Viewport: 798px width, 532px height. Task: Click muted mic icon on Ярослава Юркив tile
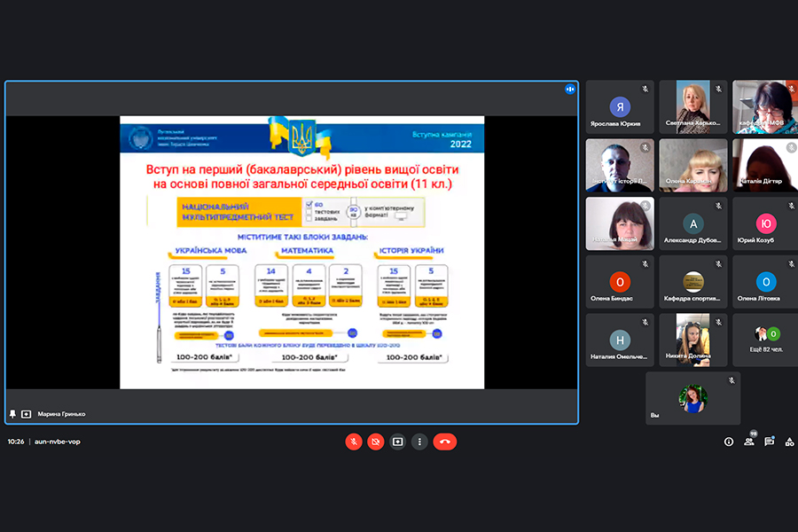(x=645, y=89)
